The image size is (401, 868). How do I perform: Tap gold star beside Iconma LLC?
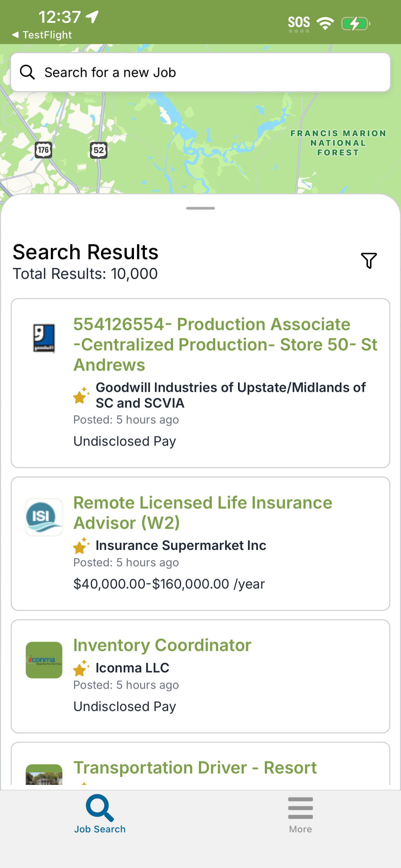pos(82,668)
